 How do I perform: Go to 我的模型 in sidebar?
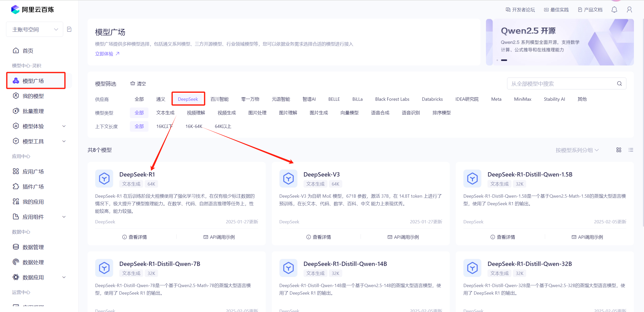coord(33,96)
